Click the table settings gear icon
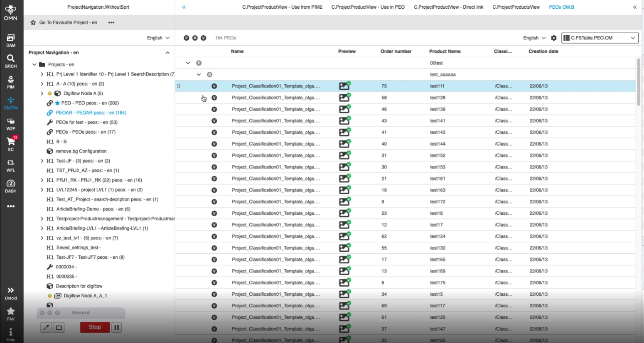 pyautogui.click(x=553, y=38)
